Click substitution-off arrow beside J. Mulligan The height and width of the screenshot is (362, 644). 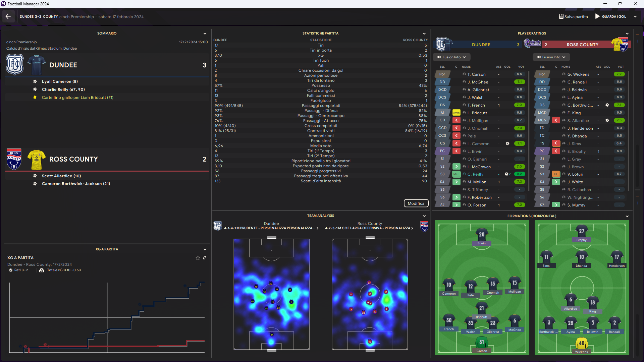456,120
